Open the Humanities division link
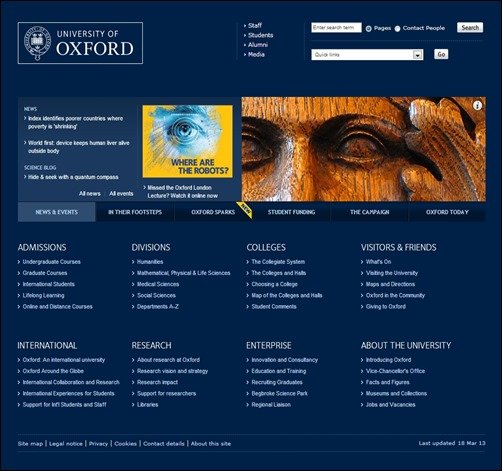Screen dimensions: 502x471 pos(150,262)
